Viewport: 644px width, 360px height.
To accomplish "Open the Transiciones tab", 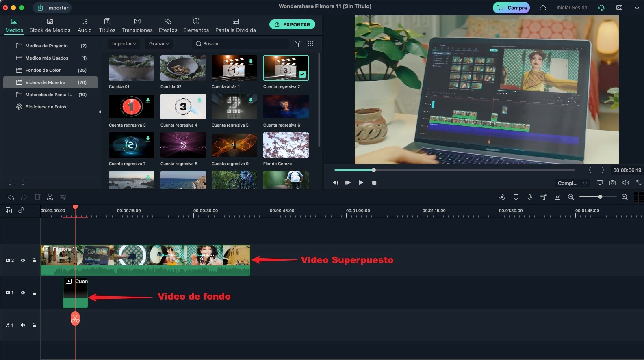I will click(137, 26).
